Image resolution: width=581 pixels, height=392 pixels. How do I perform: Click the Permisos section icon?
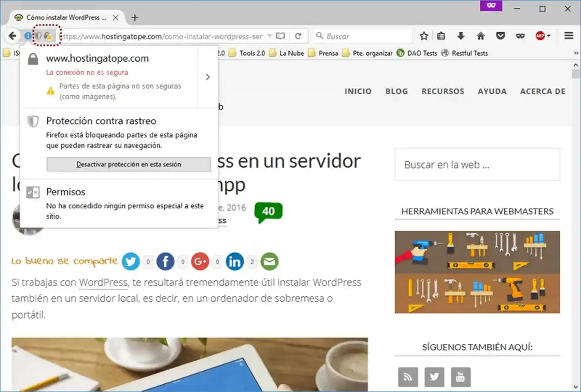click(x=33, y=192)
